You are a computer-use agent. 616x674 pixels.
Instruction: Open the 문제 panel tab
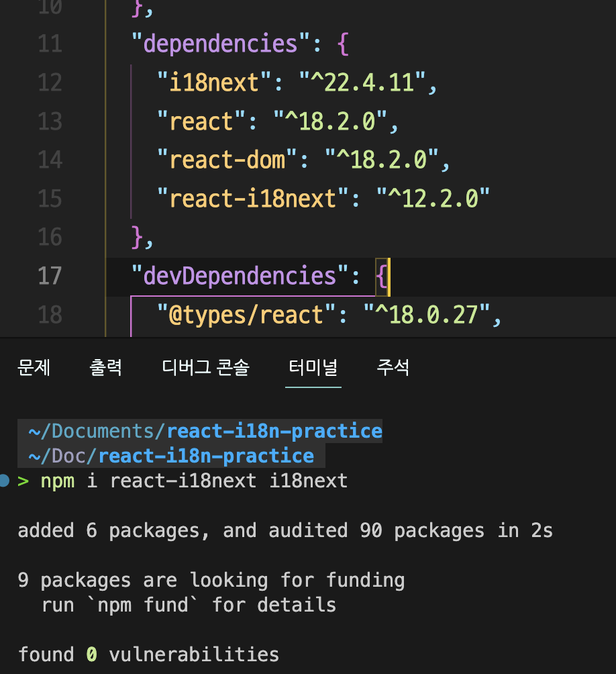coord(34,368)
